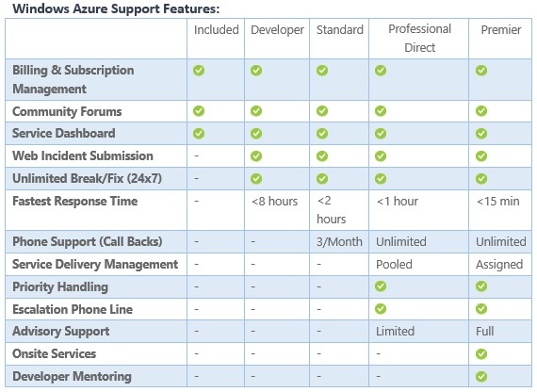The height and width of the screenshot is (392, 537).
Task: Click the '3/Month' phone support cell
Action: click(339, 242)
